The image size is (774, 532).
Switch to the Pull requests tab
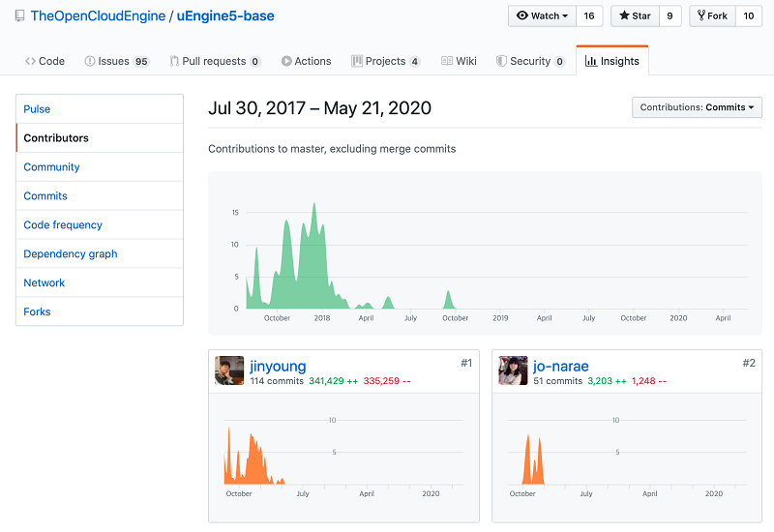(x=215, y=61)
